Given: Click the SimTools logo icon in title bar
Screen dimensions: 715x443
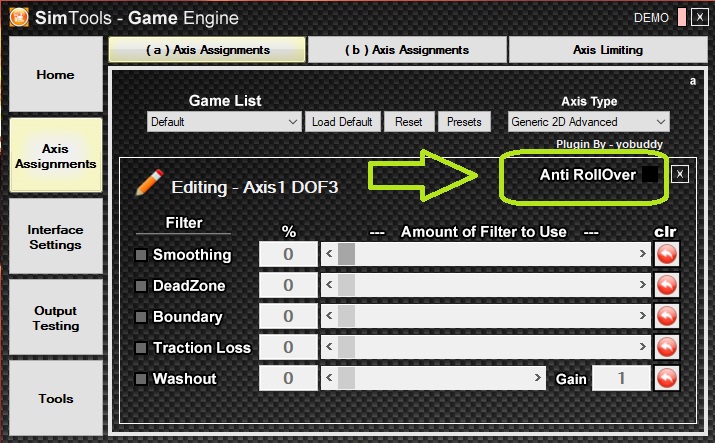Looking at the screenshot, I should (x=19, y=17).
